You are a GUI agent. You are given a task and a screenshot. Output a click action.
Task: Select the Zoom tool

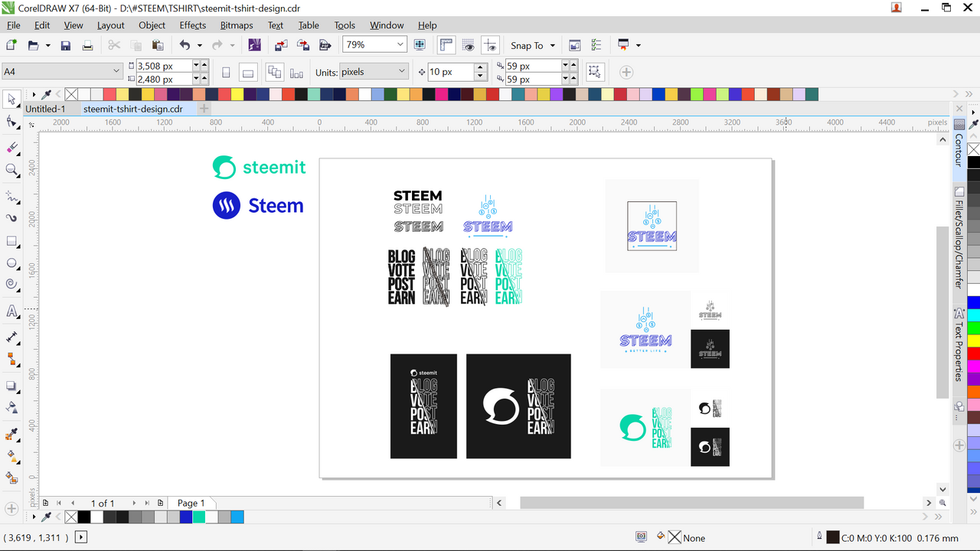pyautogui.click(x=11, y=170)
